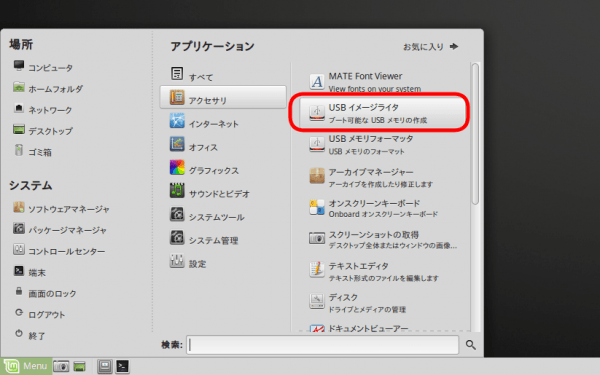Launch Package Manager (パッケージマネージャ)

pos(60,230)
